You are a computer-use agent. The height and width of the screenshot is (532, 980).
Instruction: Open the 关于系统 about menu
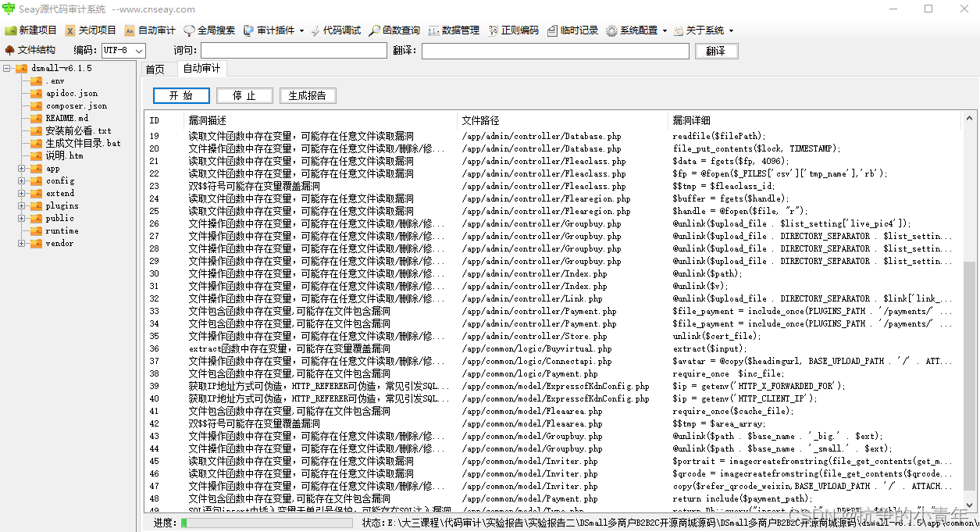[x=703, y=30]
